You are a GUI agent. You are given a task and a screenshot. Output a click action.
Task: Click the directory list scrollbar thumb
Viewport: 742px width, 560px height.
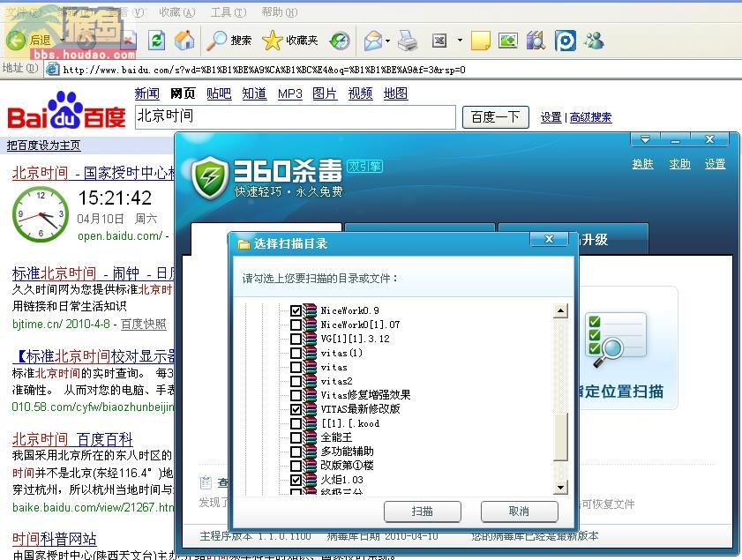point(560,437)
